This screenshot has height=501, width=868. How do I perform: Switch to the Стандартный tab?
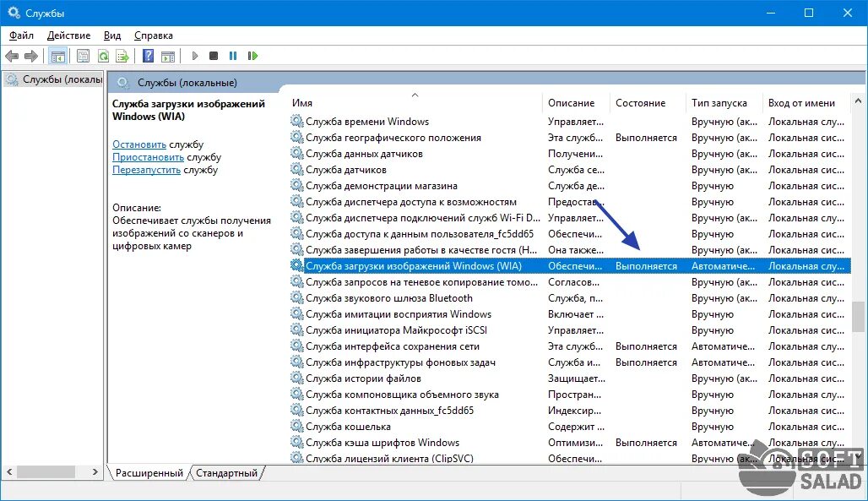pyautogui.click(x=226, y=473)
